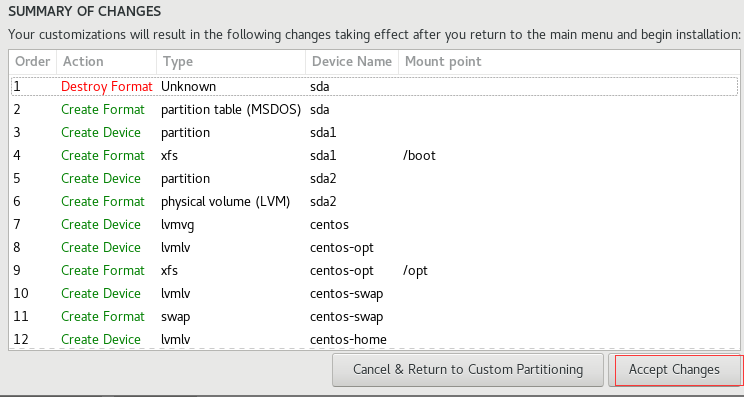Select 'partition table (MSDOS)' type cell
This screenshot has width=744, height=397.
(x=231, y=110)
